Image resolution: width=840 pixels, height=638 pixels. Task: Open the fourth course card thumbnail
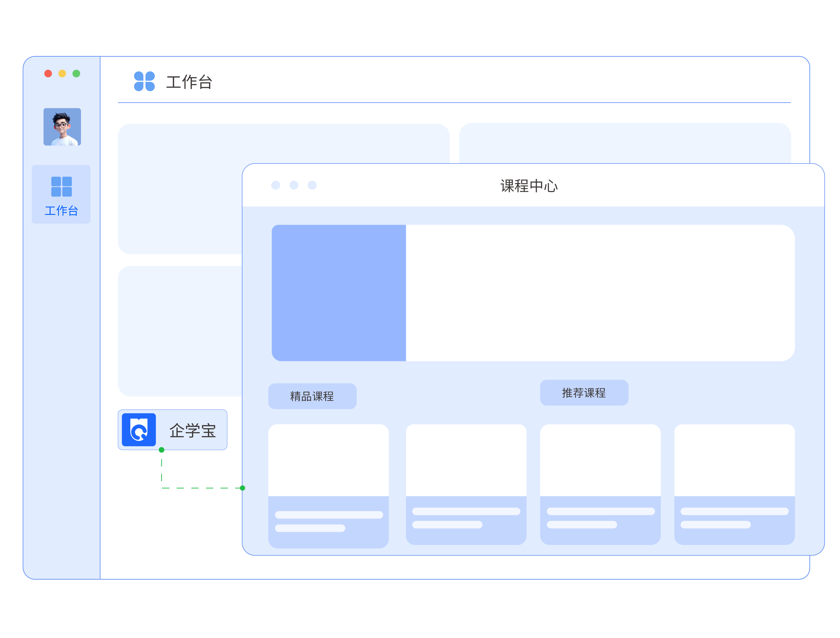[x=735, y=460]
